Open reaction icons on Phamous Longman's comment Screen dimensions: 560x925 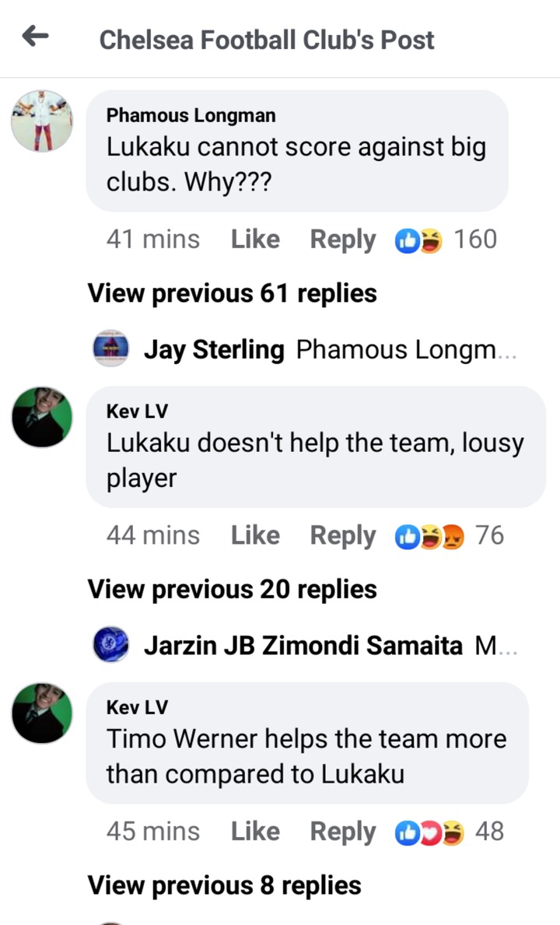point(418,240)
